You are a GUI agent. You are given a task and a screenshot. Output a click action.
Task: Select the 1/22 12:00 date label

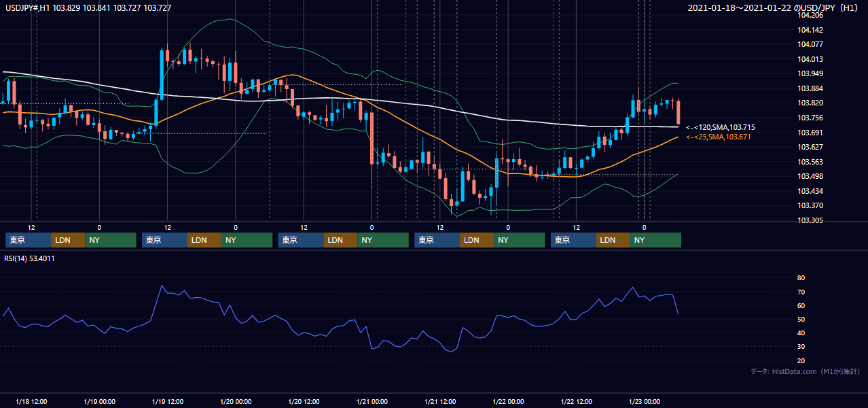[x=576, y=401]
